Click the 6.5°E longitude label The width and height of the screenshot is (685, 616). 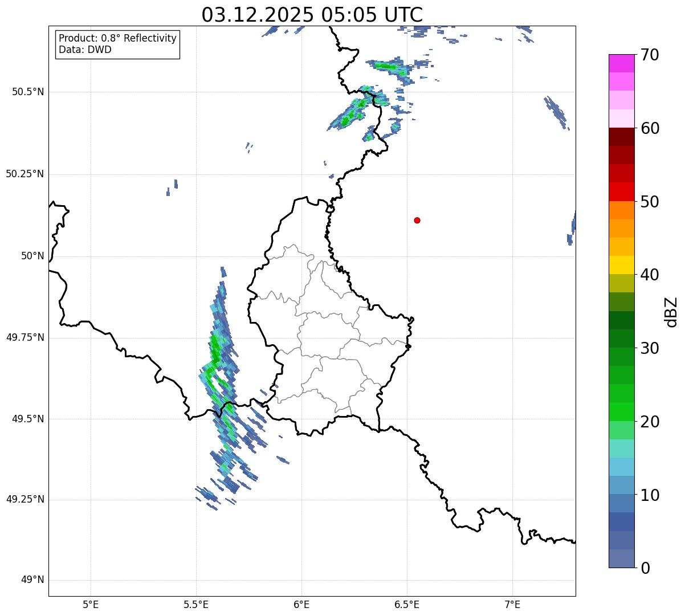(x=407, y=604)
